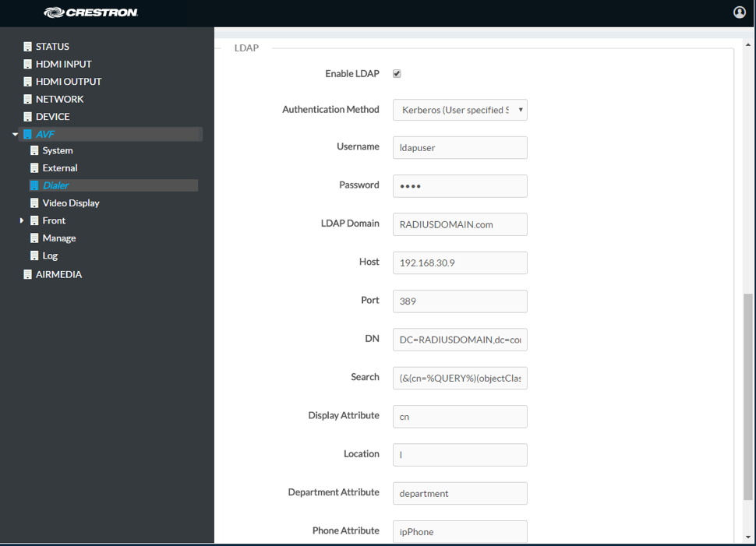This screenshot has width=756, height=546.
Task: Click the user account icon top right
Action: [x=739, y=12]
